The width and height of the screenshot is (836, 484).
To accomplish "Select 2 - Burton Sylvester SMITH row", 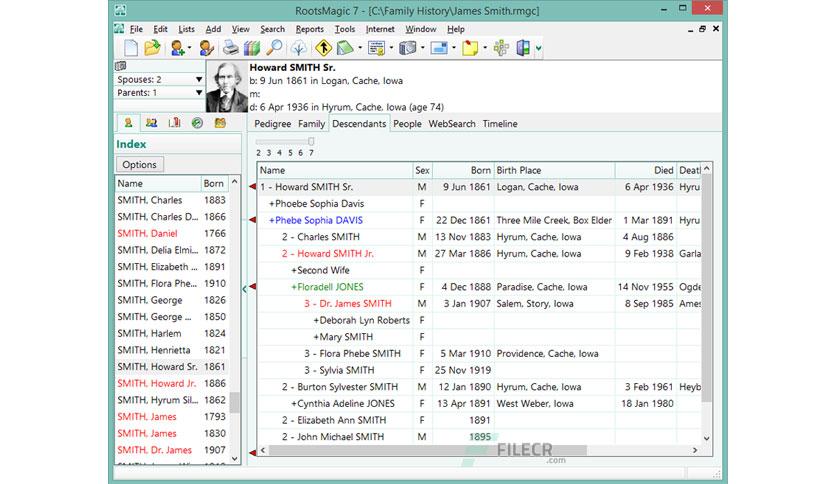I will click(x=479, y=387).
